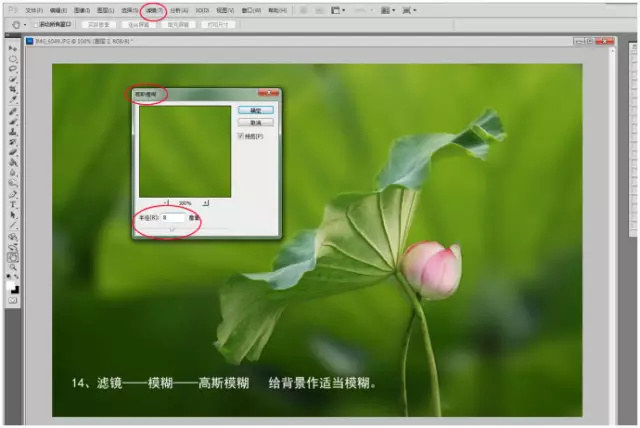
Task: Select the 3D Rotate tool
Action: [13, 237]
